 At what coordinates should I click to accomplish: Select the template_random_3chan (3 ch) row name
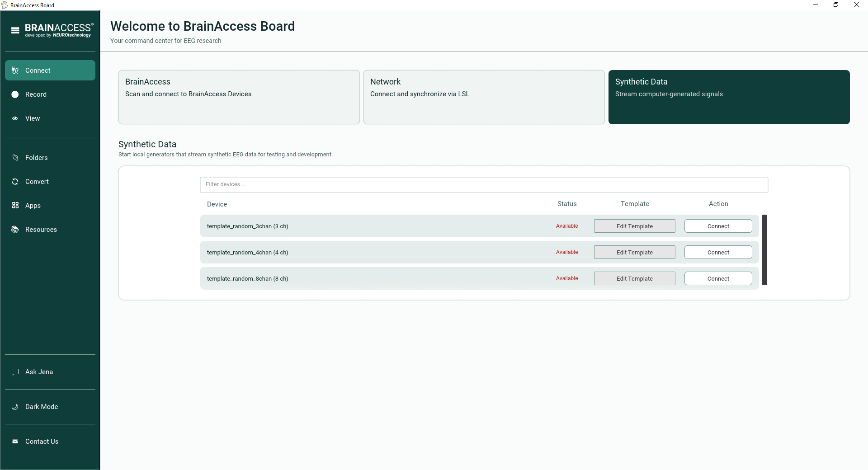pyautogui.click(x=248, y=226)
